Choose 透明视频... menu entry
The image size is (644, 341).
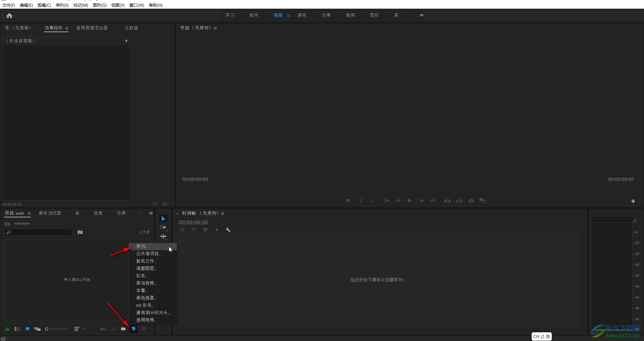tap(153, 320)
